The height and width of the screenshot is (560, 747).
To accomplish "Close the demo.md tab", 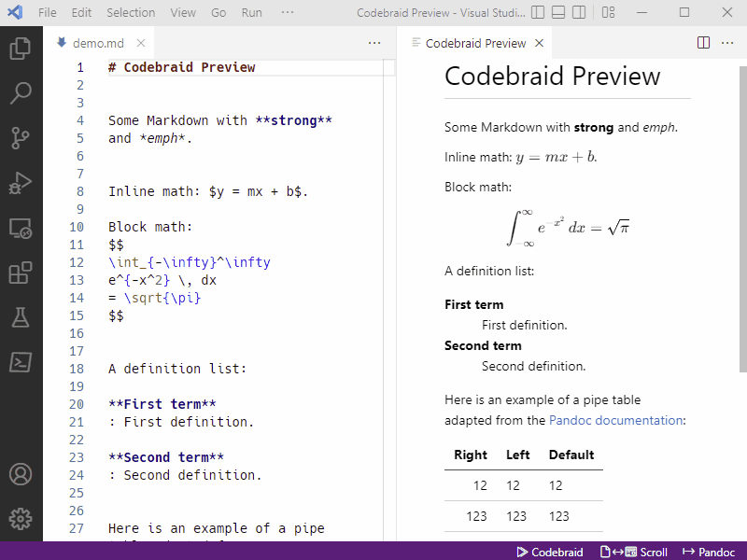I will tap(141, 43).
